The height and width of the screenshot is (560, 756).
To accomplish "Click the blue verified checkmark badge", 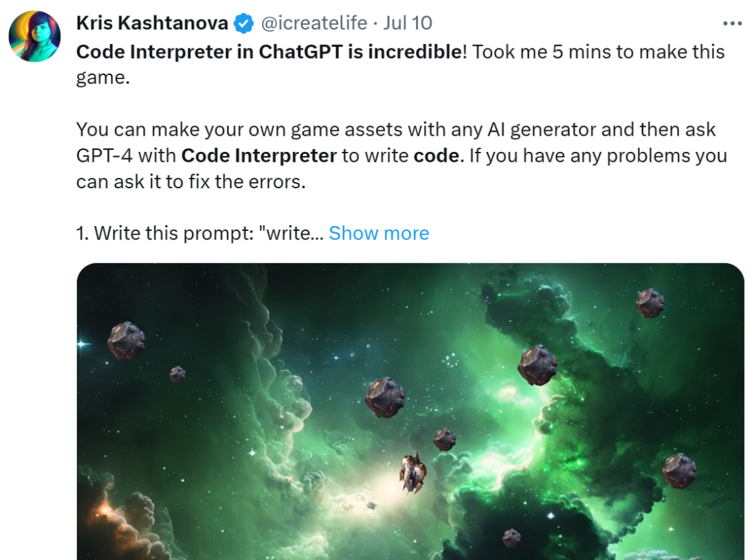I will click(x=244, y=24).
